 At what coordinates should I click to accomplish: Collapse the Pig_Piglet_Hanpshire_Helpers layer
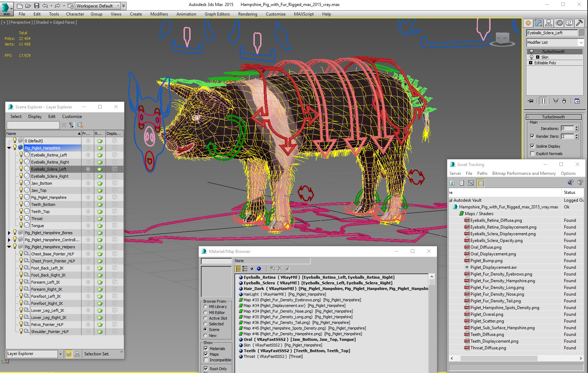coord(9,247)
